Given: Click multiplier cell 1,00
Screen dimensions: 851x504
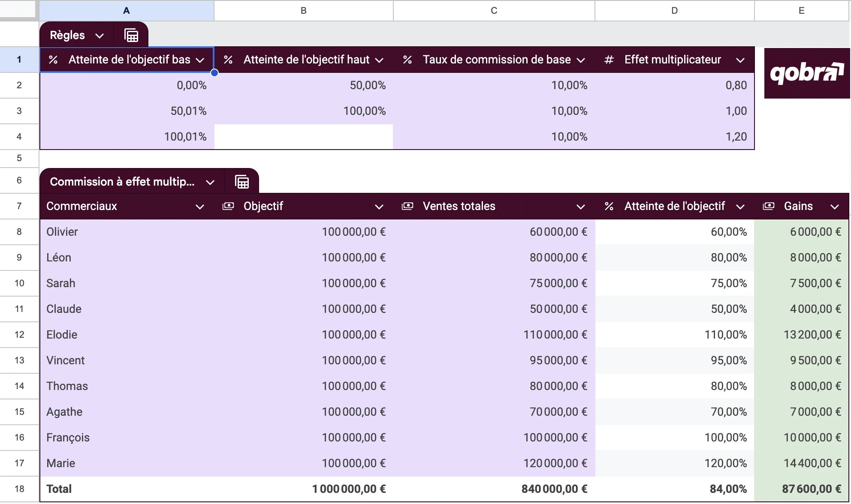Looking at the screenshot, I should (x=675, y=111).
